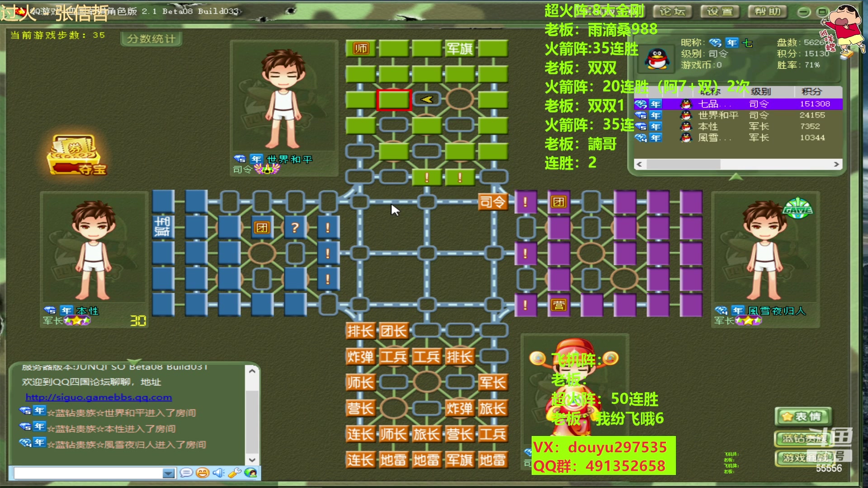Click the 24155 score cell
This screenshot has height=488, width=868.
(x=812, y=115)
